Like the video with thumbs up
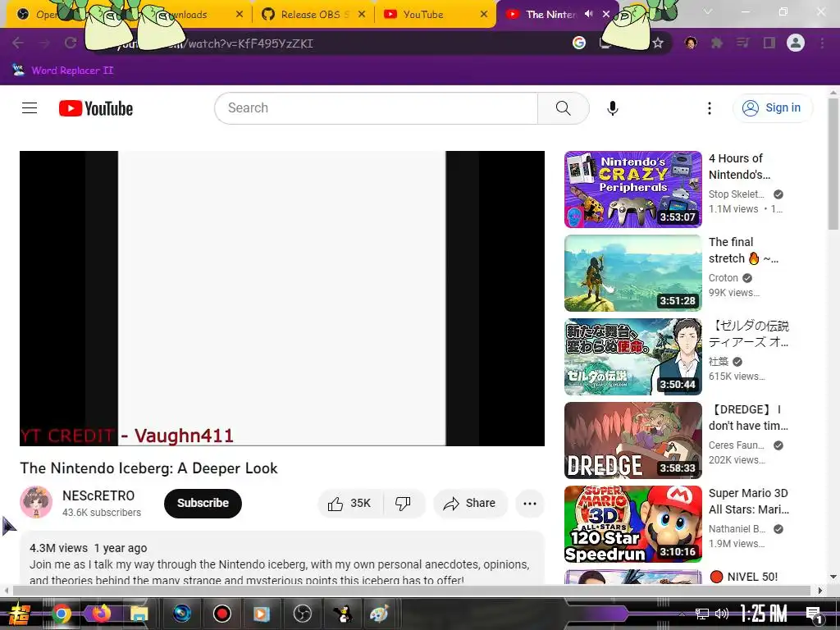 350,504
